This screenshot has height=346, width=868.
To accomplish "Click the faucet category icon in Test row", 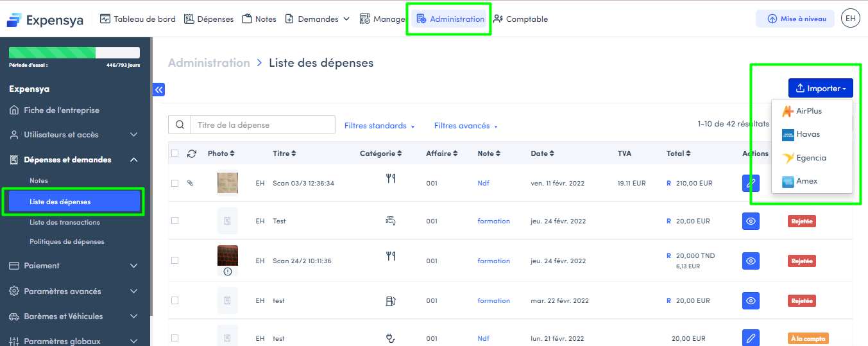I will pos(391,221).
